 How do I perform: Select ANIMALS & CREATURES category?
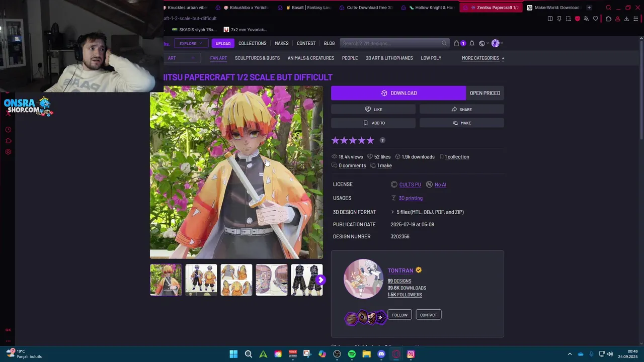point(311,58)
